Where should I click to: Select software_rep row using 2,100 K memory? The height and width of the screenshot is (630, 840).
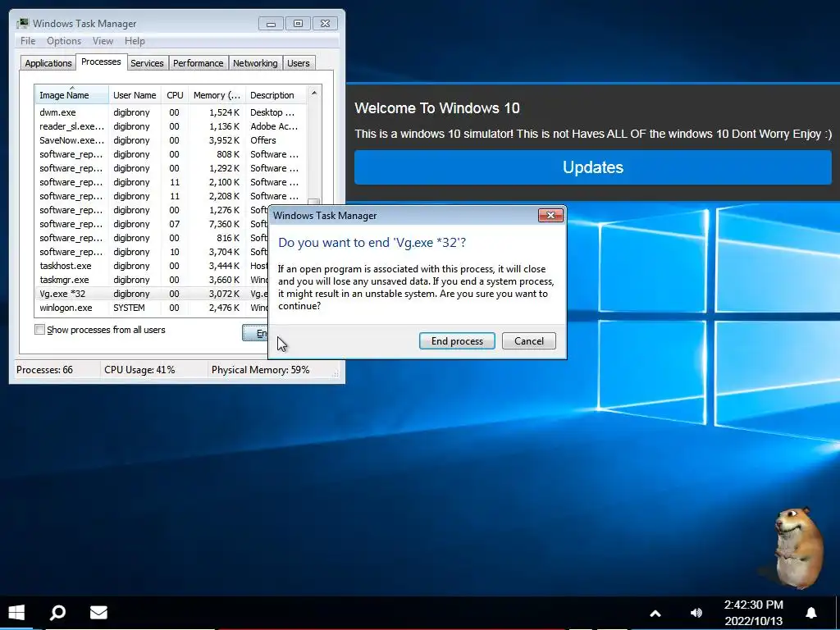point(171,182)
